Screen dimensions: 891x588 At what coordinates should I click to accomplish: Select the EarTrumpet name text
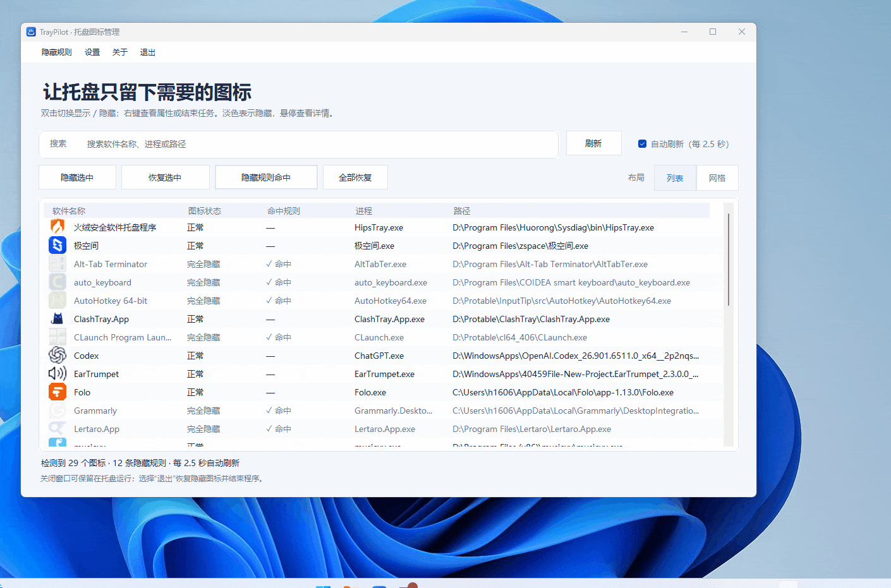pyautogui.click(x=96, y=374)
